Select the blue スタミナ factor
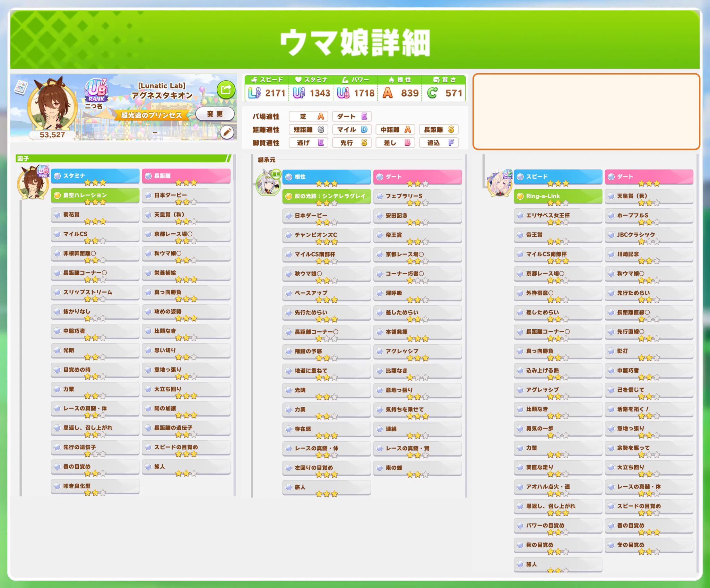Image resolution: width=710 pixels, height=588 pixels. (x=95, y=176)
